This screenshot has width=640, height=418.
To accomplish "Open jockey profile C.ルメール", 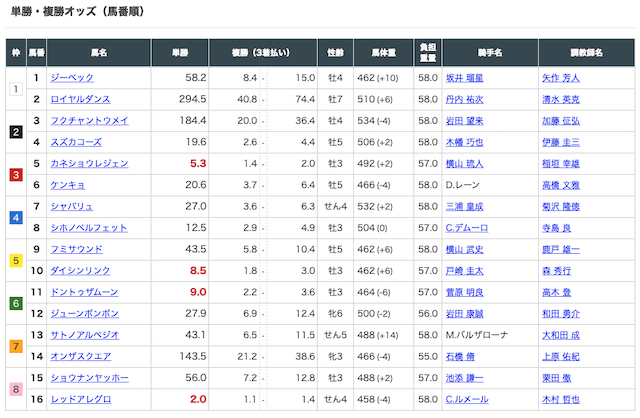I will 468,398.
